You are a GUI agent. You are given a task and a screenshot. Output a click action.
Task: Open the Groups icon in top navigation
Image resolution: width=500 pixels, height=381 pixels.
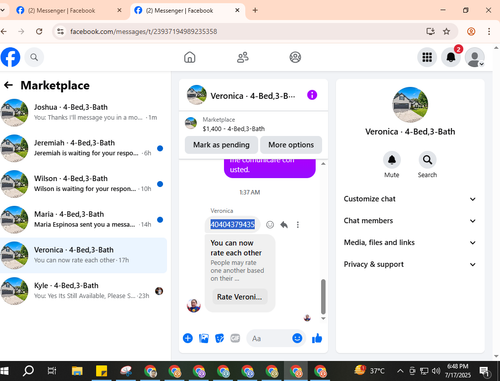point(295,57)
